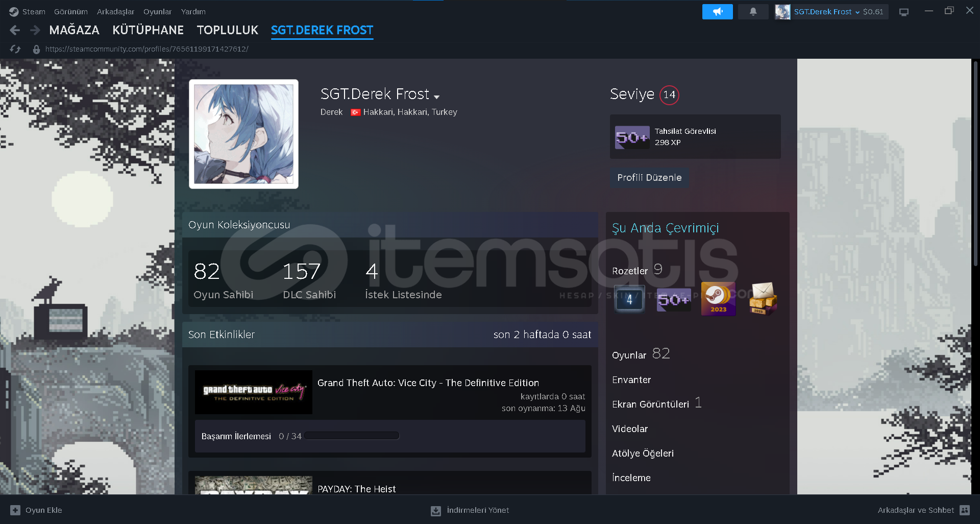Click the padlock icon beside the URL
The height and width of the screenshot is (524, 980).
pos(36,49)
